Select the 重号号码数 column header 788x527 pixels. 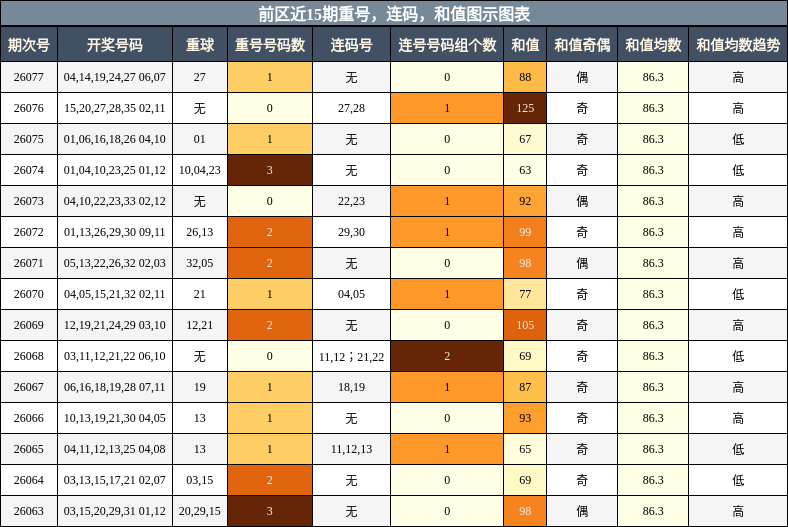click(270, 45)
